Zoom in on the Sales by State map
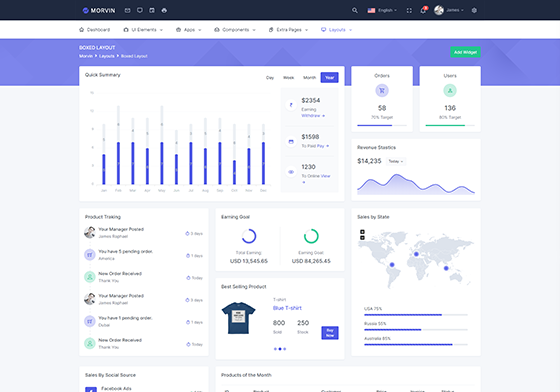 click(362, 232)
